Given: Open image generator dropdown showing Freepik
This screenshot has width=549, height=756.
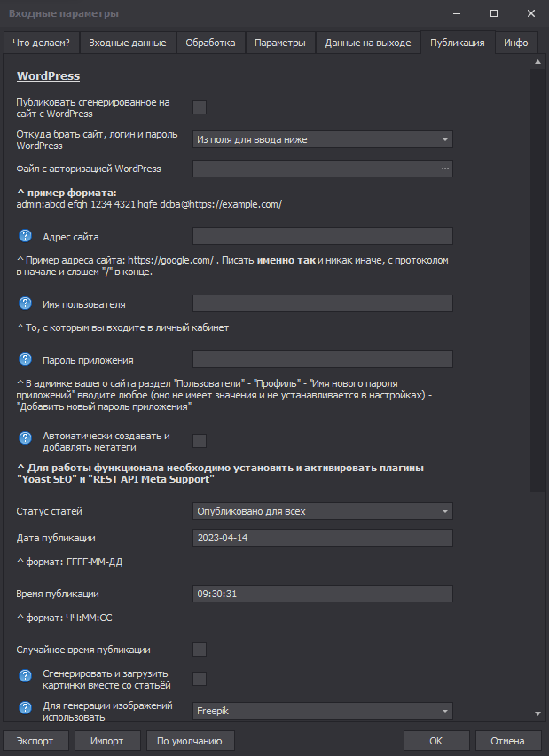Looking at the screenshot, I should click(322, 711).
